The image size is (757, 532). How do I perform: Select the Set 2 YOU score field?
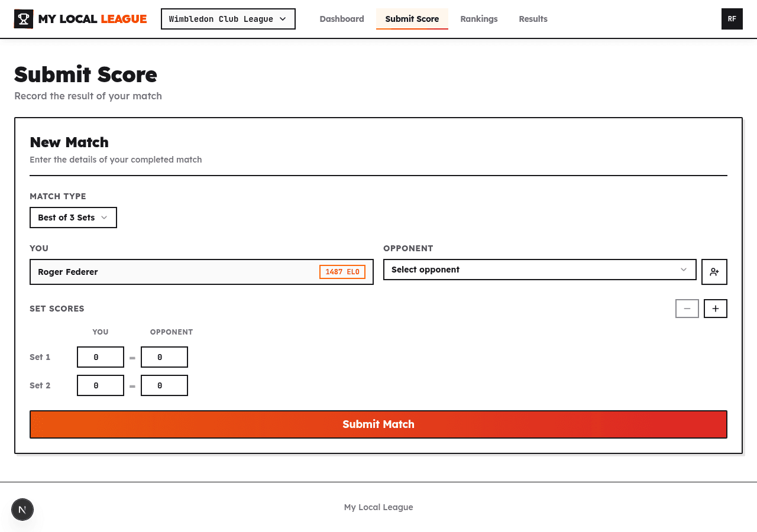click(x=101, y=385)
